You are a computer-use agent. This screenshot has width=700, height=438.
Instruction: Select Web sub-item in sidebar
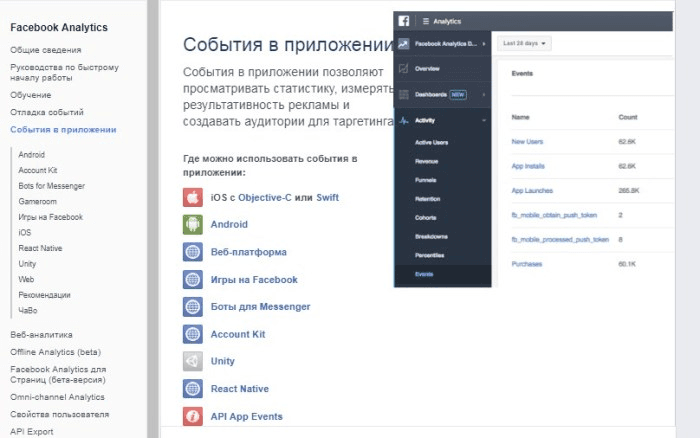pyautogui.click(x=26, y=279)
